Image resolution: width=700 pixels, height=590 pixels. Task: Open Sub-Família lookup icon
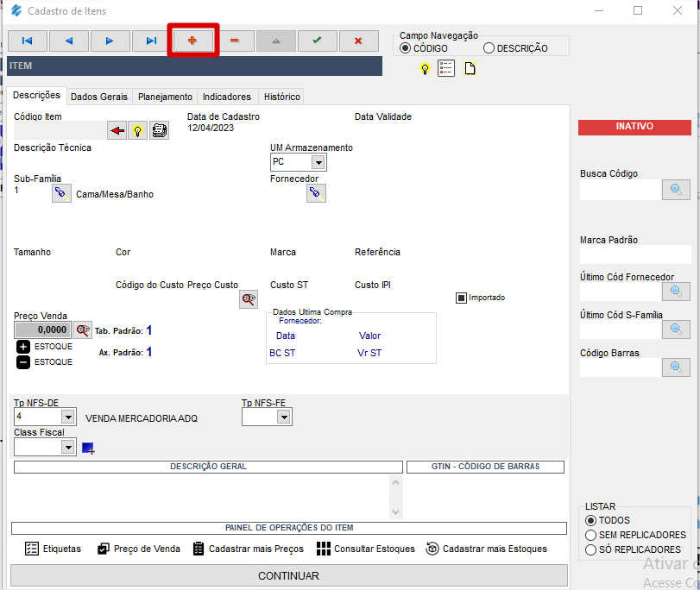[61, 193]
